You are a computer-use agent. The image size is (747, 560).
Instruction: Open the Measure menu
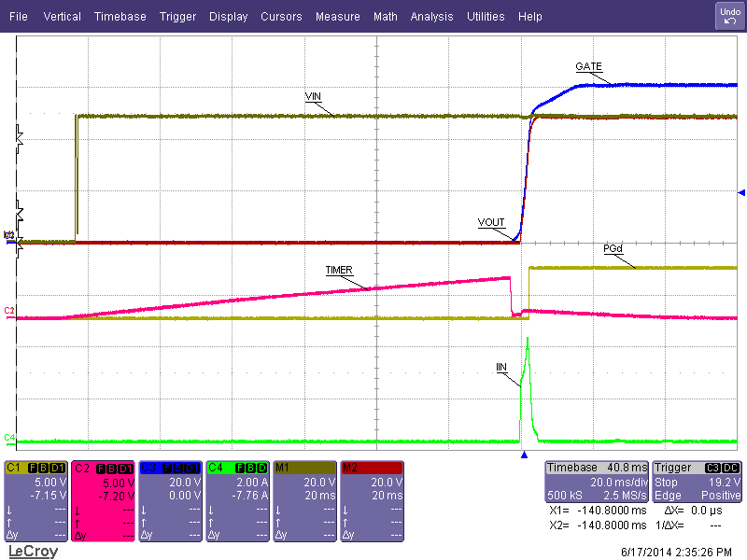coord(337,17)
